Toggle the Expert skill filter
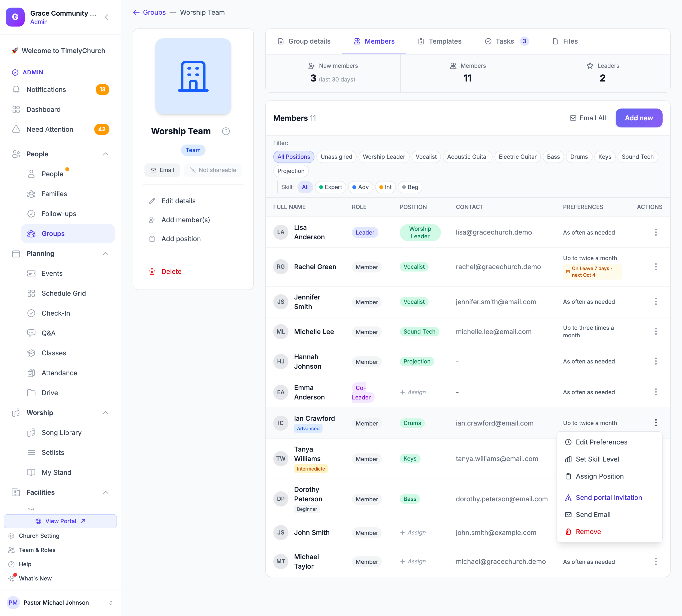This screenshot has height=616, width=682. [x=330, y=187]
